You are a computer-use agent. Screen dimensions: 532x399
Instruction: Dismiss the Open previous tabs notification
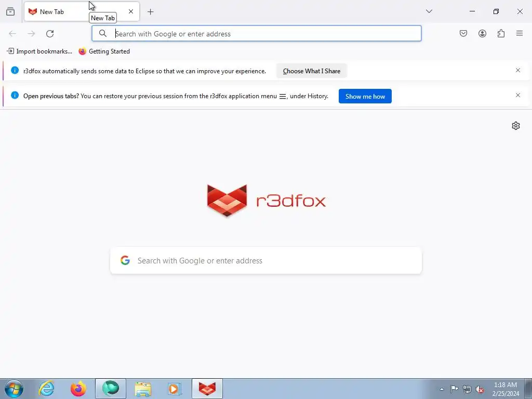click(x=518, y=95)
